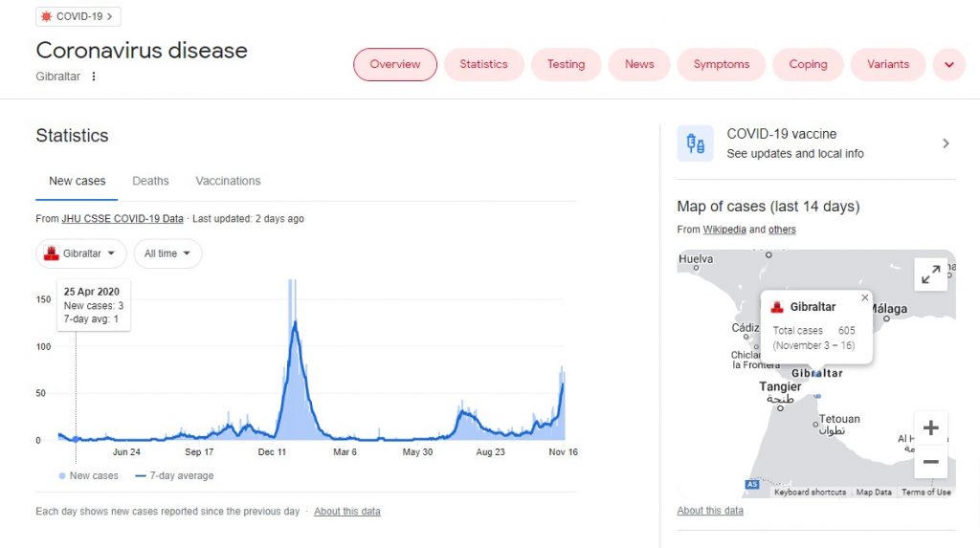
Task: Open the All time range dropdown
Action: click(x=167, y=253)
